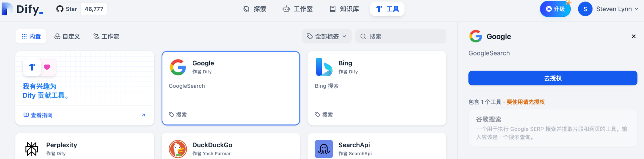Switch to the 自定义 tools tab
Image resolution: width=644 pixels, height=159 pixels.
point(67,36)
